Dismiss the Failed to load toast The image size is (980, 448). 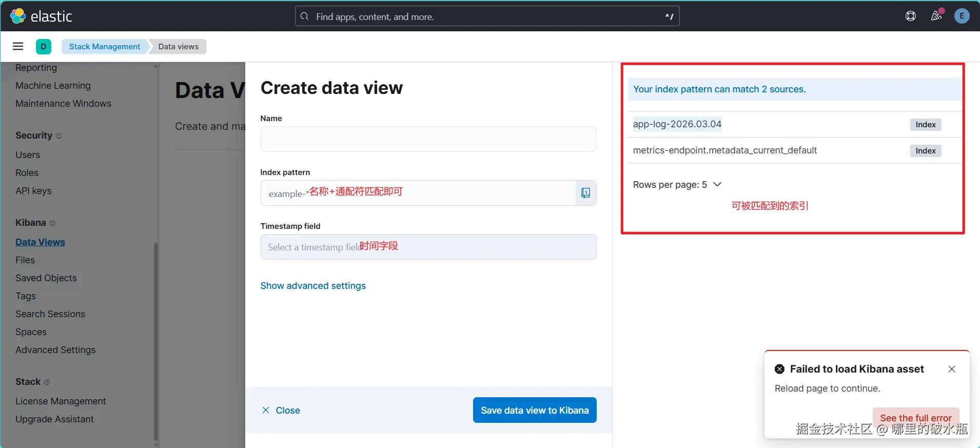(x=952, y=369)
